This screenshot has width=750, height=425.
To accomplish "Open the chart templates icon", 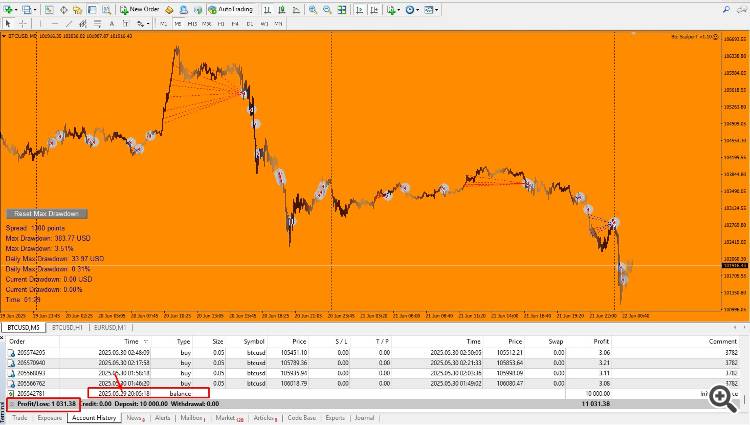I will pos(428,10).
